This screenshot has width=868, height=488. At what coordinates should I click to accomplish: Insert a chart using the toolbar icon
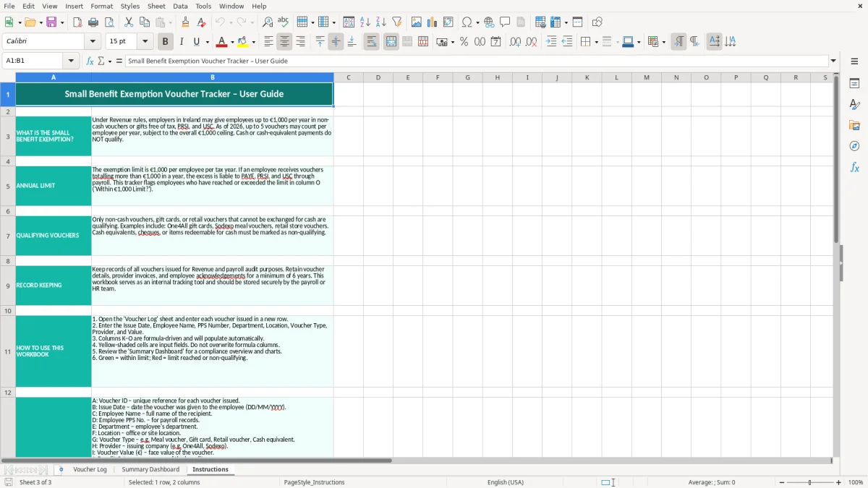point(433,22)
